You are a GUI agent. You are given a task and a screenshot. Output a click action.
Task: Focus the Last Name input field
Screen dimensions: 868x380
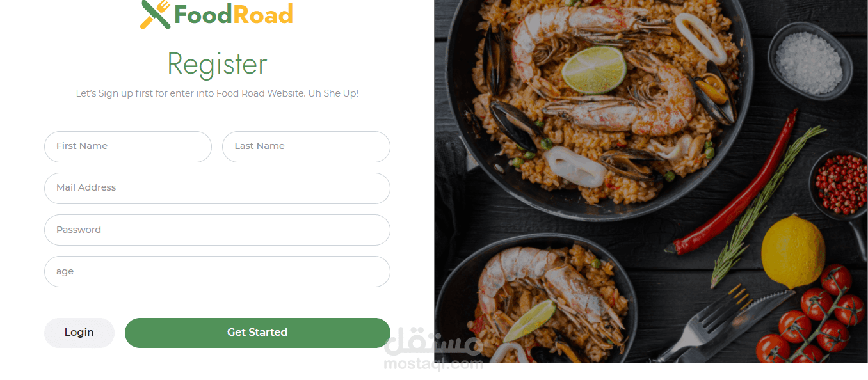[x=306, y=146]
